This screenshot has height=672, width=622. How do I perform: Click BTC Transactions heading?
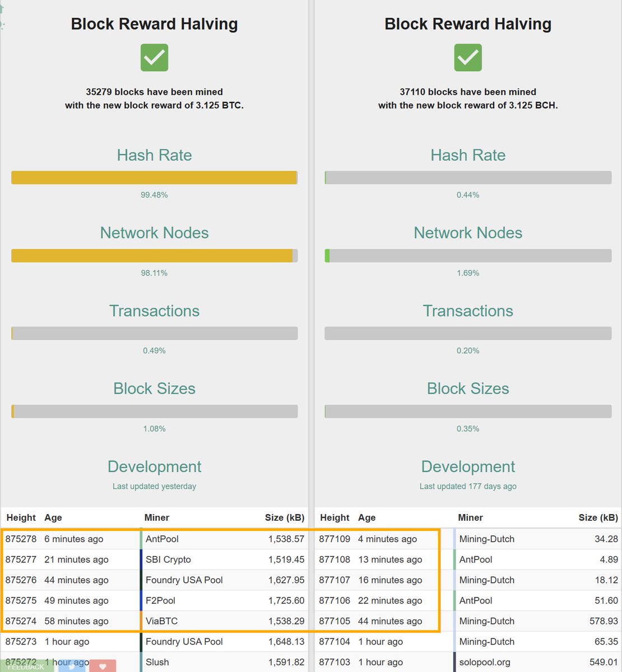click(154, 311)
